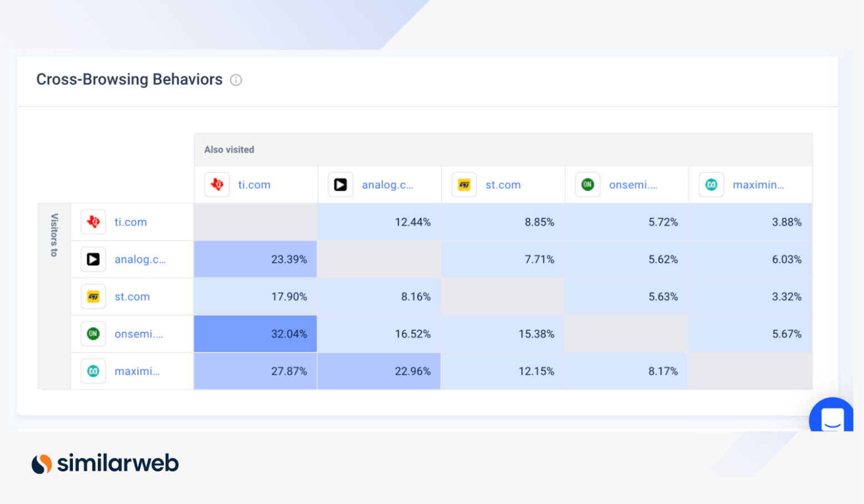Open the ti.com link in column header
This screenshot has width=864, height=504.
tap(254, 185)
